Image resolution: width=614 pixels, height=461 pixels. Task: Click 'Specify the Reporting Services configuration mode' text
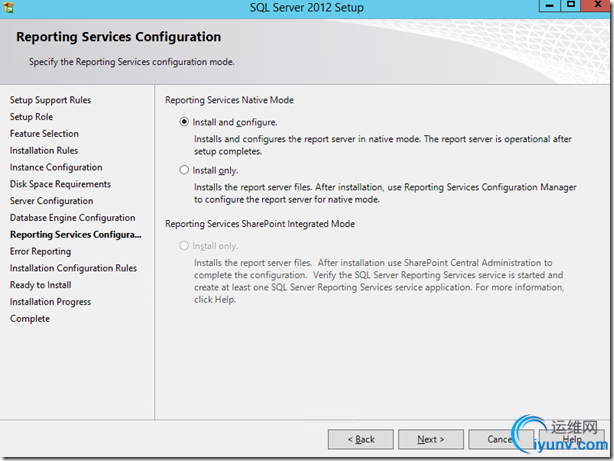click(x=132, y=62)
